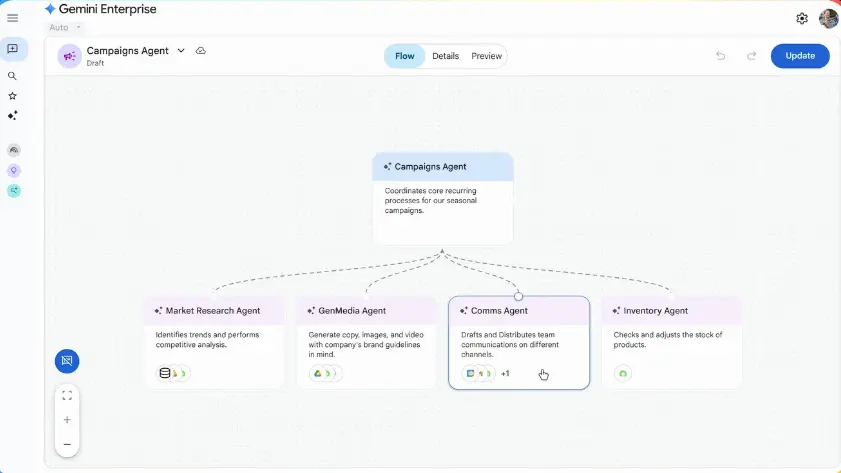This screenshot has width=841, height=473.
Task: Open the Auto model dropdown
Action: (65, 27)
